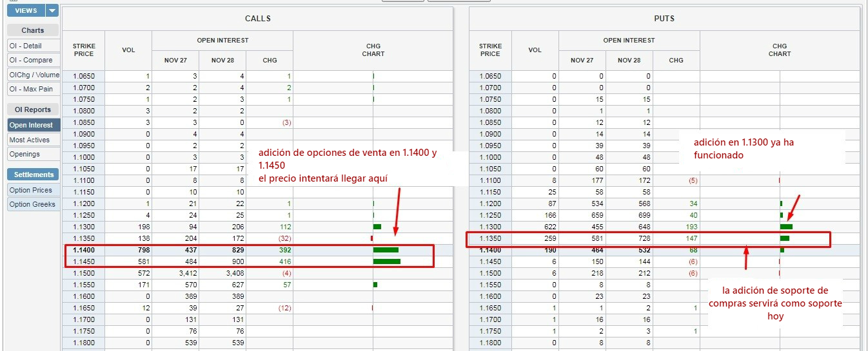868x351 pixels.
Task: Click the VIEWS button
Action: pos(26,10)
